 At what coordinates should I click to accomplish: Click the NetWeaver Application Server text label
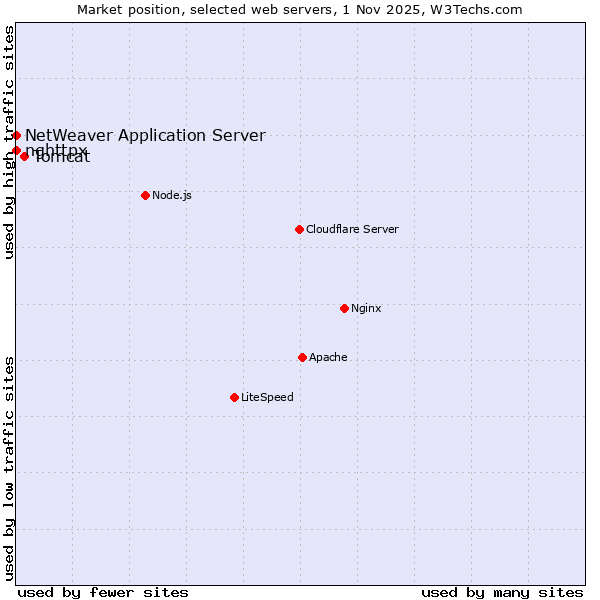click(x=145, y=135)
